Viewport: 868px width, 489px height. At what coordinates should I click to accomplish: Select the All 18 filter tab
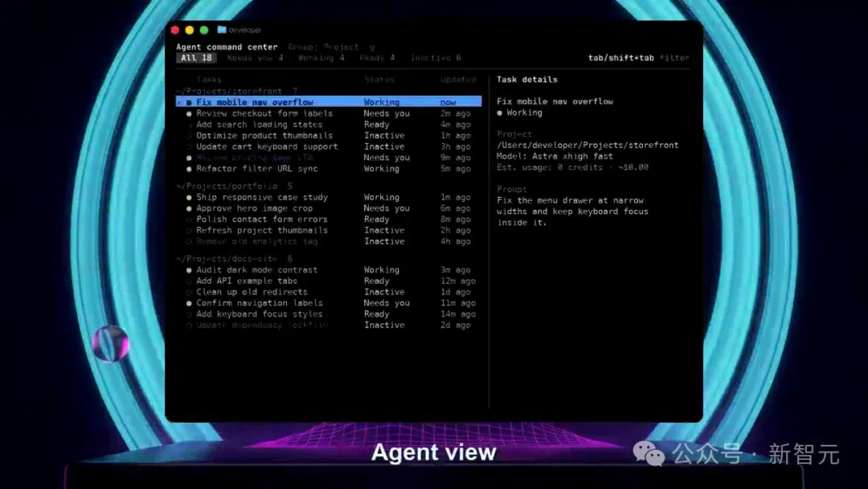pyautogui.click(x=197, y=58)
